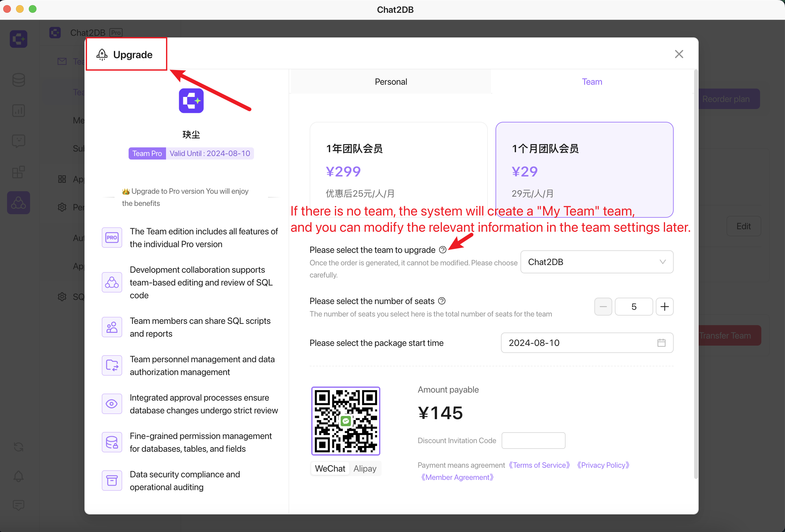785x532 pixels.
Task: Click the calendar icon in date field
Action: click(662, 343)
